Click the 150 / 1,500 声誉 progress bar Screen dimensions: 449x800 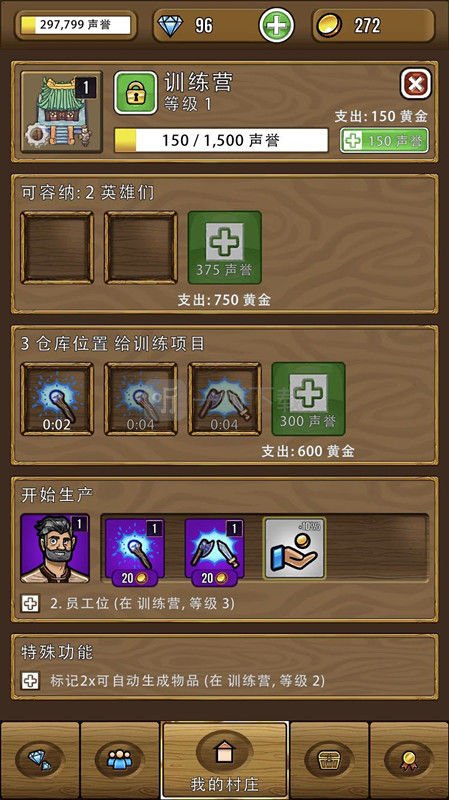tap(221, 140)
